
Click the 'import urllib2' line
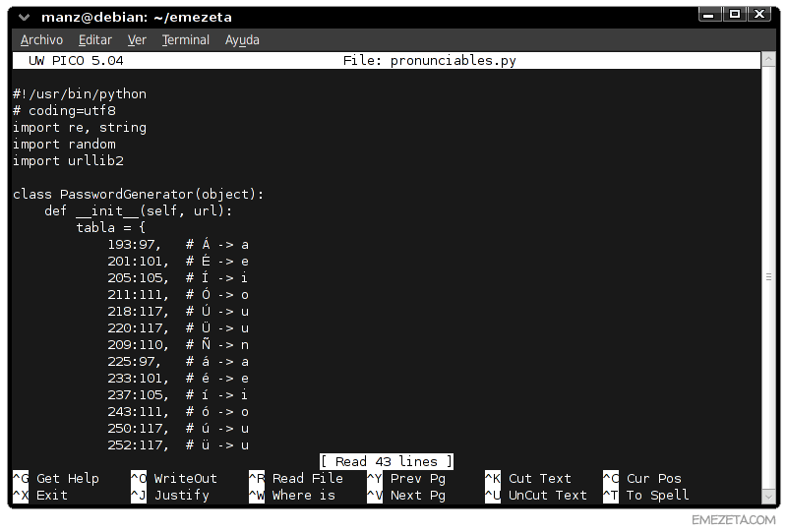68,160
